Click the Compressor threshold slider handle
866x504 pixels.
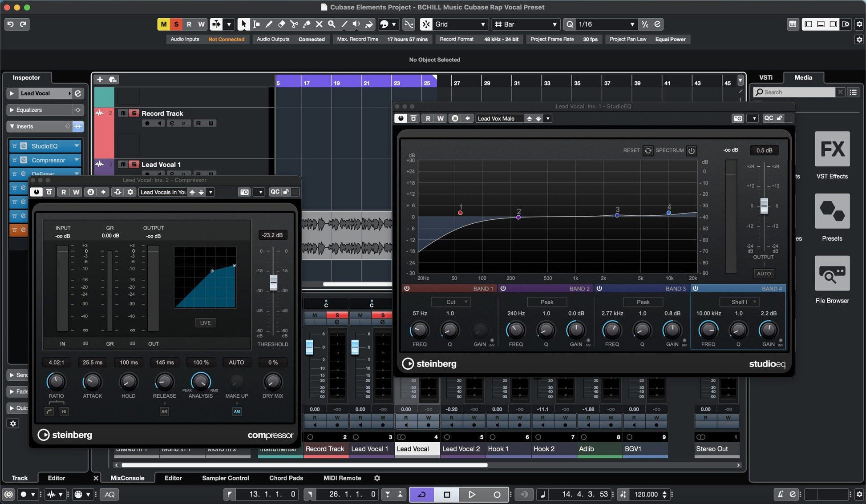click(x=273, y=282)
